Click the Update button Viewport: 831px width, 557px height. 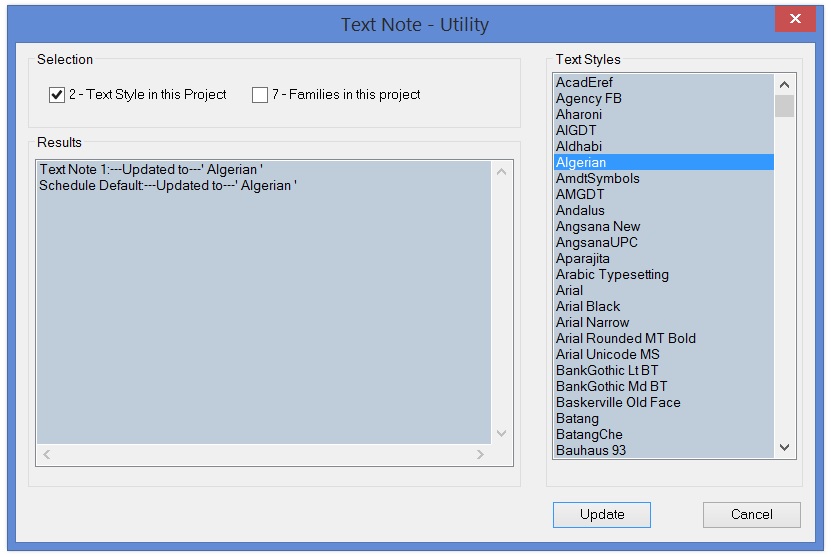[x=601, y=515]
